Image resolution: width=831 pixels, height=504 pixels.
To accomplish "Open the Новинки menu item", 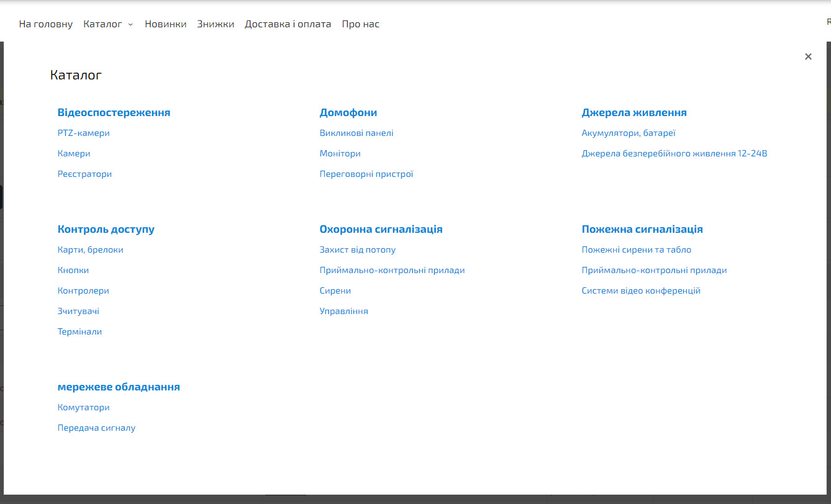I will pos(165,24).
